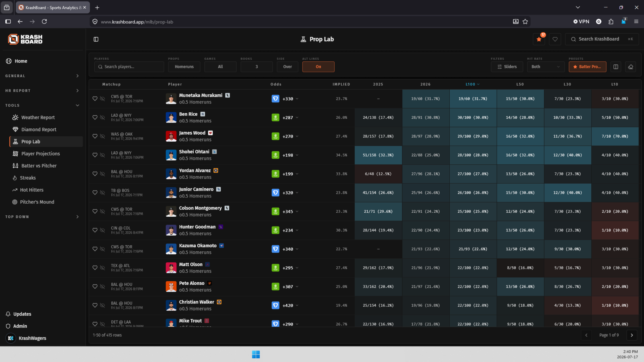Click the Side Over button
644x362 pixels.
pos(287,67)
